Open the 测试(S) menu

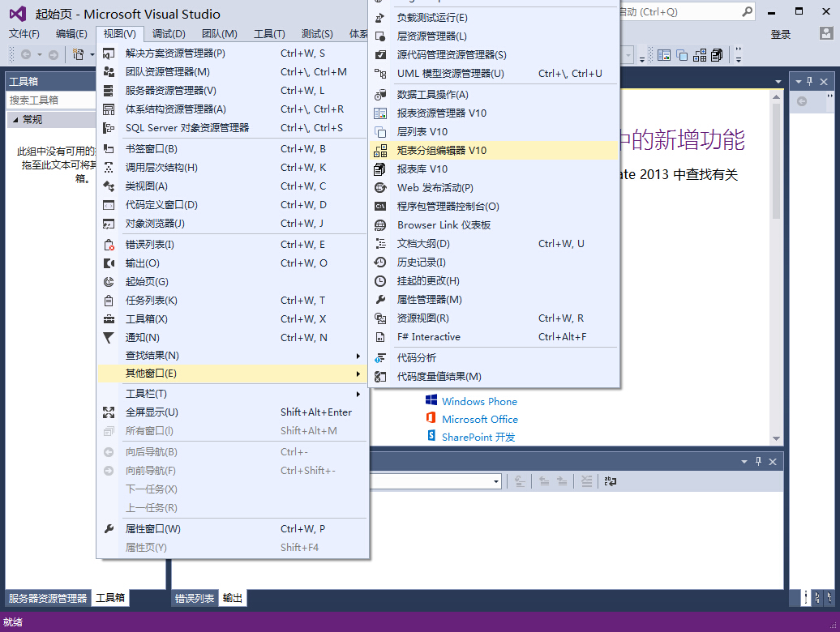tap(317, 34)
